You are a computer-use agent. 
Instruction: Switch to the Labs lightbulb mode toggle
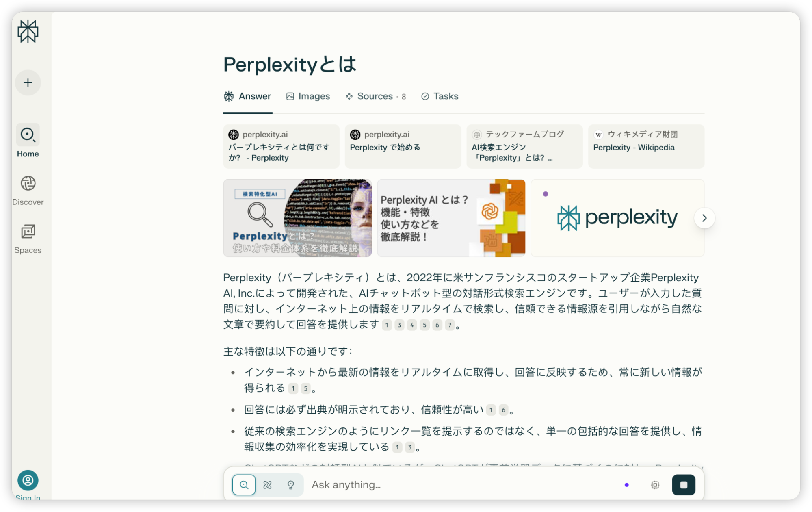[291, 485]
